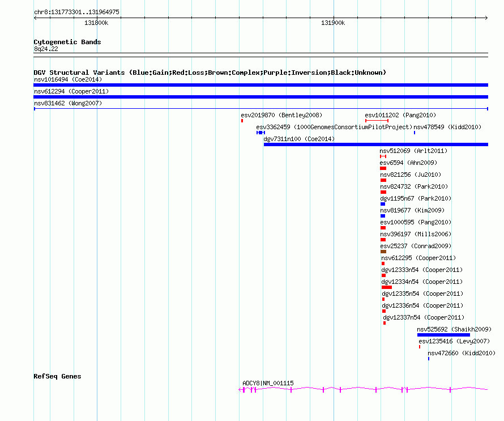Select the nsv819677 (Kim2009) label
Image resolution: width=504 pixels, height=421 pixels.
[412, 210]
